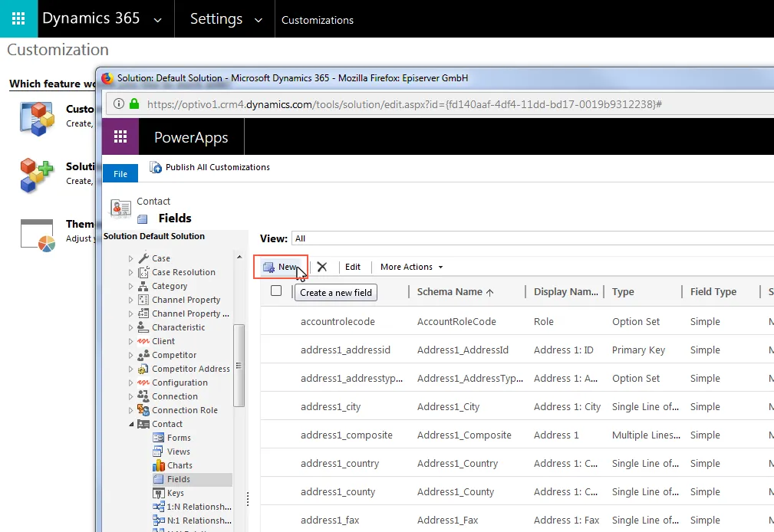Click the Category hierarchy icon in tree
Viewport: 774px width, 532px height.
[143, 286]
